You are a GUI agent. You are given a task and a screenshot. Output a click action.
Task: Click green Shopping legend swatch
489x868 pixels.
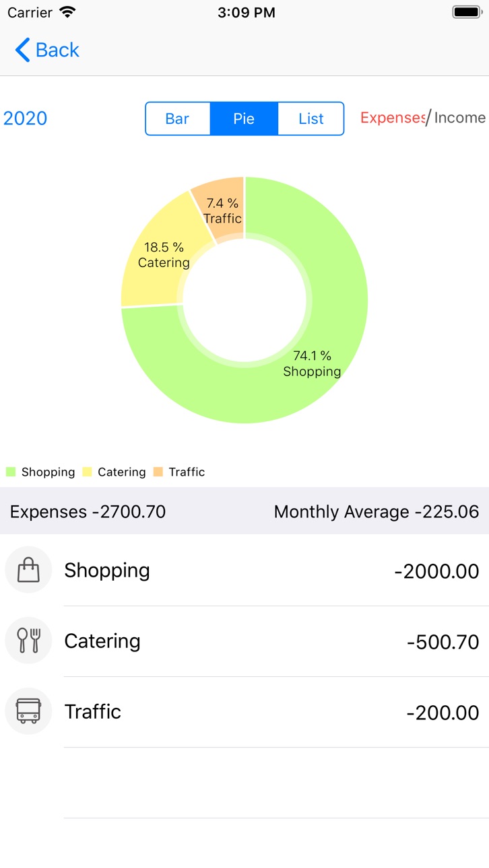pyautogui.click(x=11, y=472)
